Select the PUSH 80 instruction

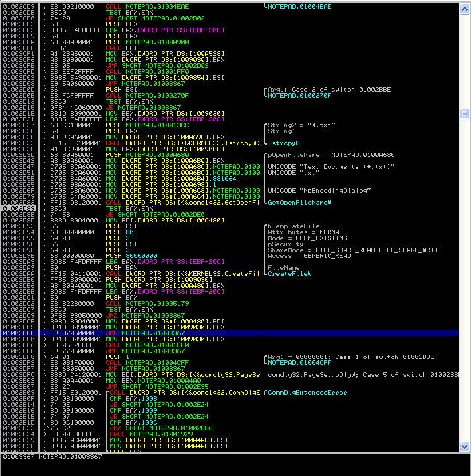point(119,232)
